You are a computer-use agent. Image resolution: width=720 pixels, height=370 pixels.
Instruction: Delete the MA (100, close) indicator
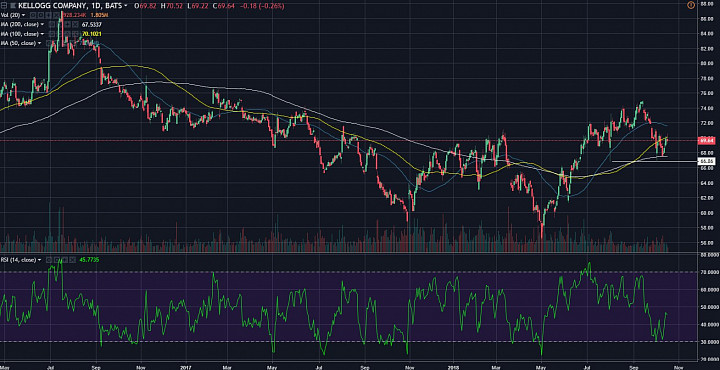pos(75,34)
